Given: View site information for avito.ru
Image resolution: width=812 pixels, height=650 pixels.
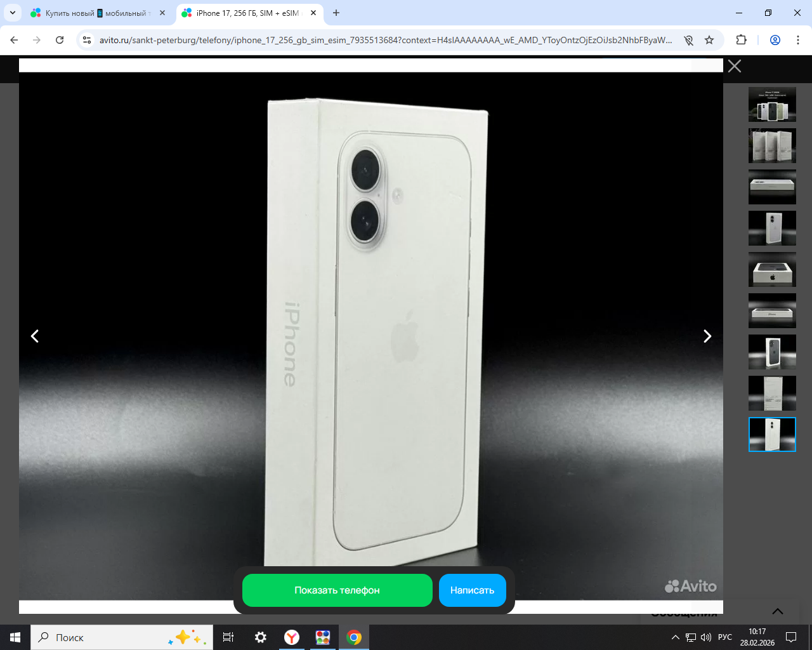Looking at the screenshot, I should point(88,40).
